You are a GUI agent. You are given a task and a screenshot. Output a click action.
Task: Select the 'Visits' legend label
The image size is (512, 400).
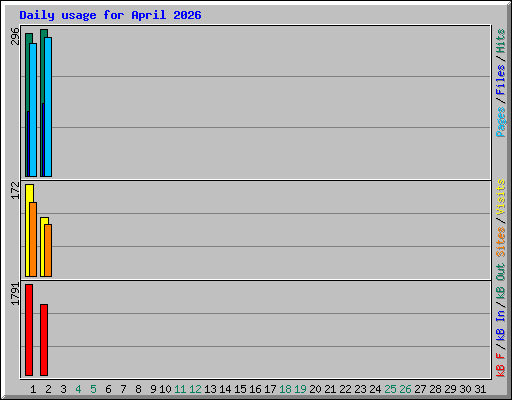coord(501,197)
